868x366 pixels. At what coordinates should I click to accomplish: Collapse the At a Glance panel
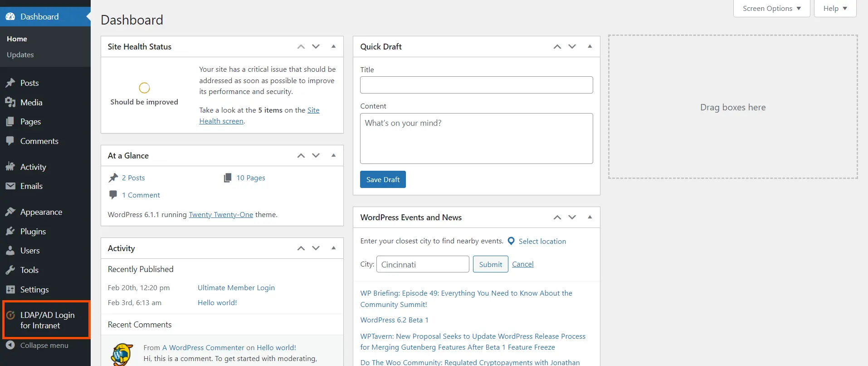[334, 156]
